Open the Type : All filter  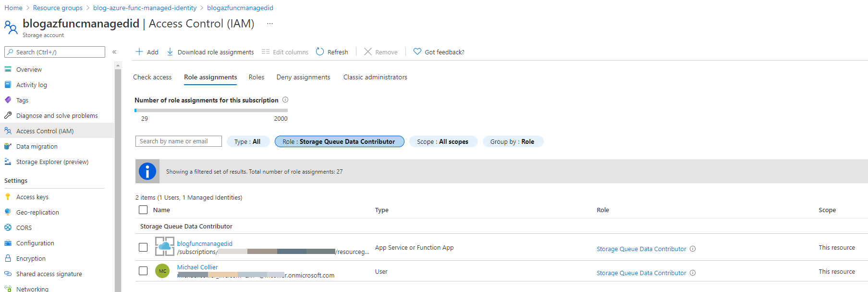click(x=248, y=141)
